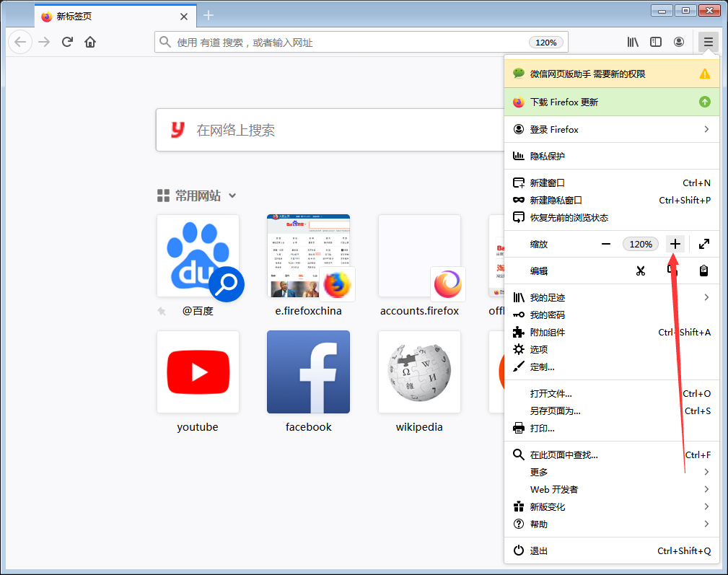Open the Firefox application menu
Viewport: 728px width, 575px height.
pyautogui.click(x=708, y=42)
